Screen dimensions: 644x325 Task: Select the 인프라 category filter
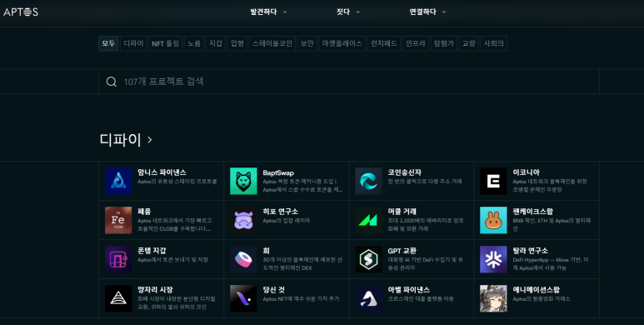pos(416,43)
